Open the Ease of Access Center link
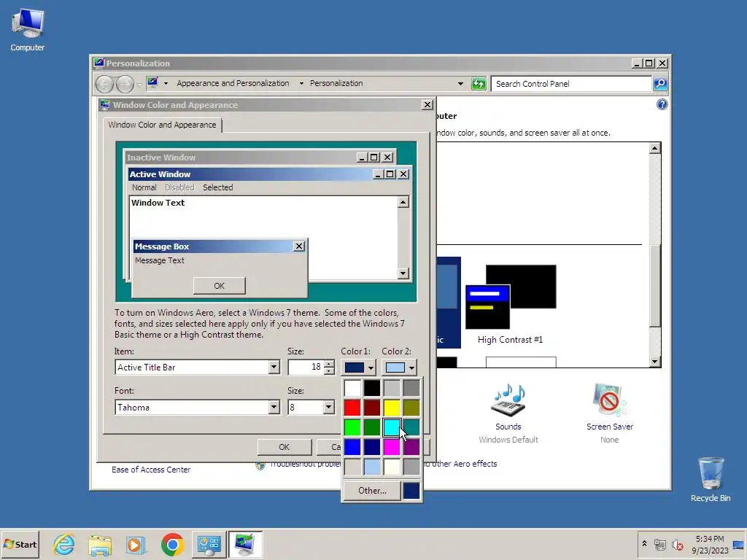 pyautogui.click(x=151, y=470)
